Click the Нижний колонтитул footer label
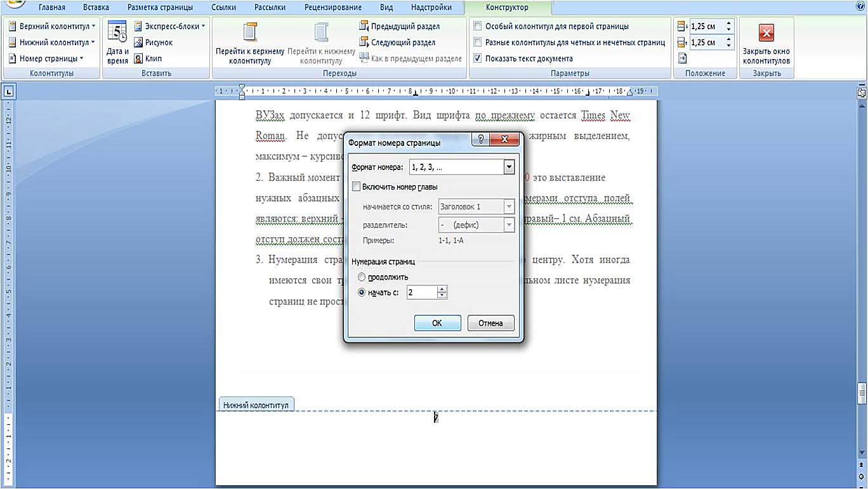This screenshot has height=489, width=868. [256, 405]
